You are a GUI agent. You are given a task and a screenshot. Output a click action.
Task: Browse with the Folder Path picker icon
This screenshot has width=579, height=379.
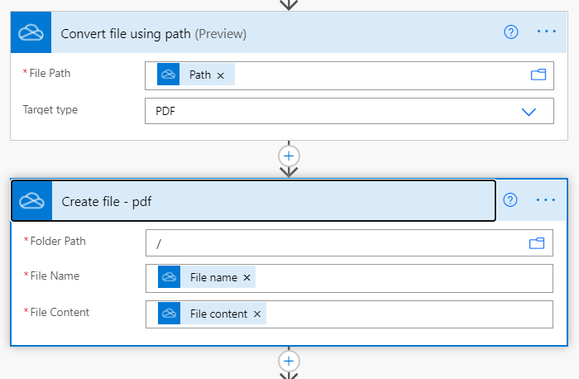point(537,243)
